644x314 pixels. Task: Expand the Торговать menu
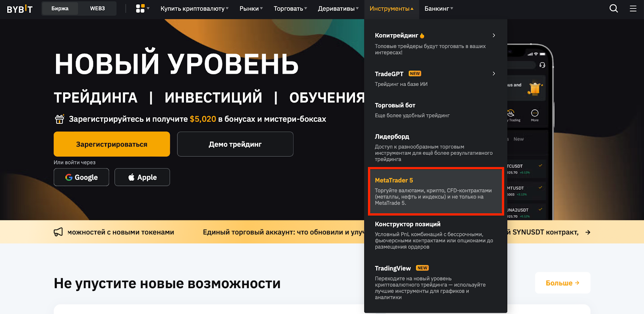290,8
